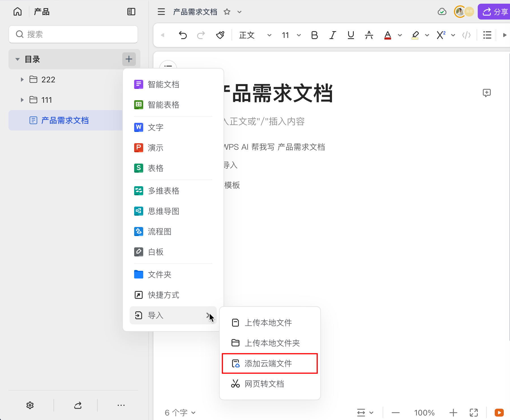
Task: Choose 添加云端文件 from import submenu
Action: [270, 363]
